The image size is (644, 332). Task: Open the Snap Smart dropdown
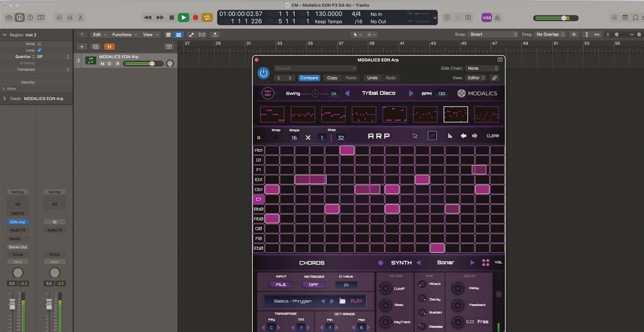coord(493,35)
